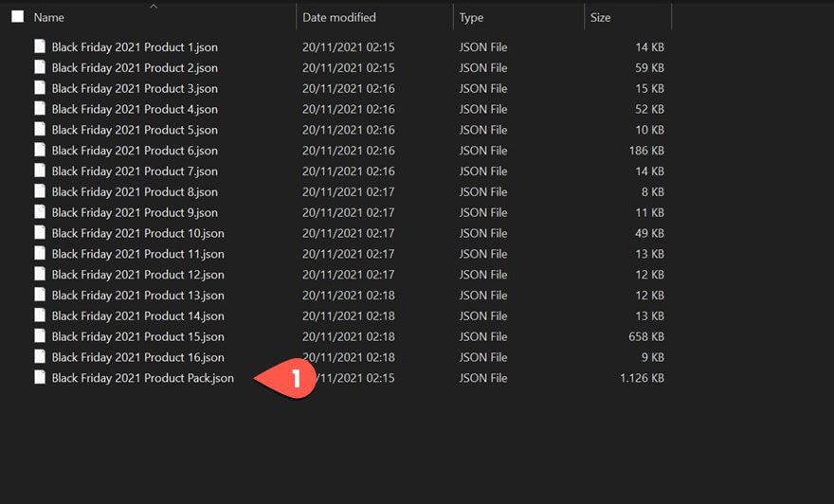The image size is (834, 504).
Task: Sort by the Type column header
Action: coord(471,18)
